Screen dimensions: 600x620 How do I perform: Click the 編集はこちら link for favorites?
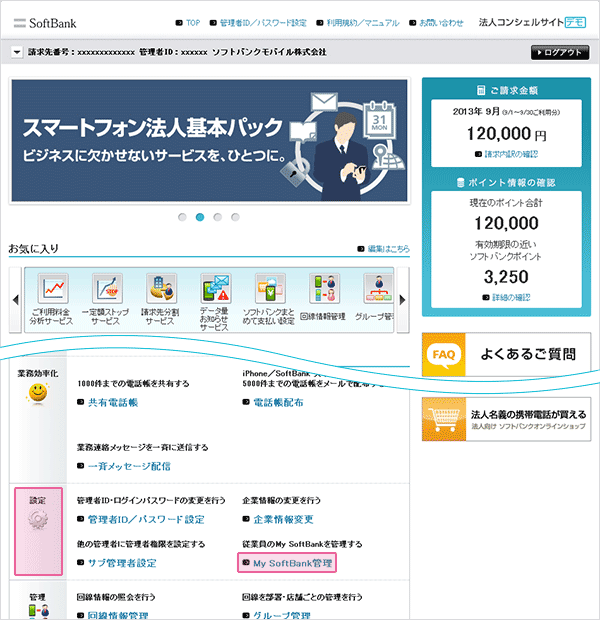pyautogui.click(x=381, y=248)
